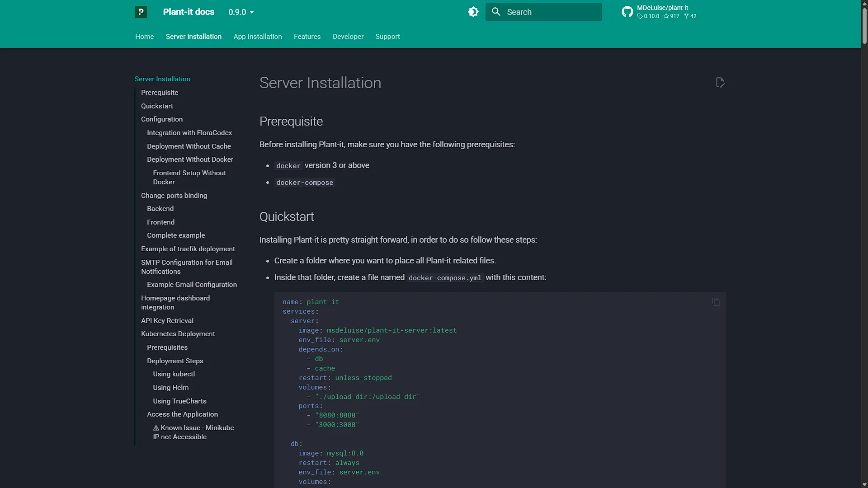Open Using TrueCharts link
The width and height of the screenshot is (868, 488).
tap(179, 401)
